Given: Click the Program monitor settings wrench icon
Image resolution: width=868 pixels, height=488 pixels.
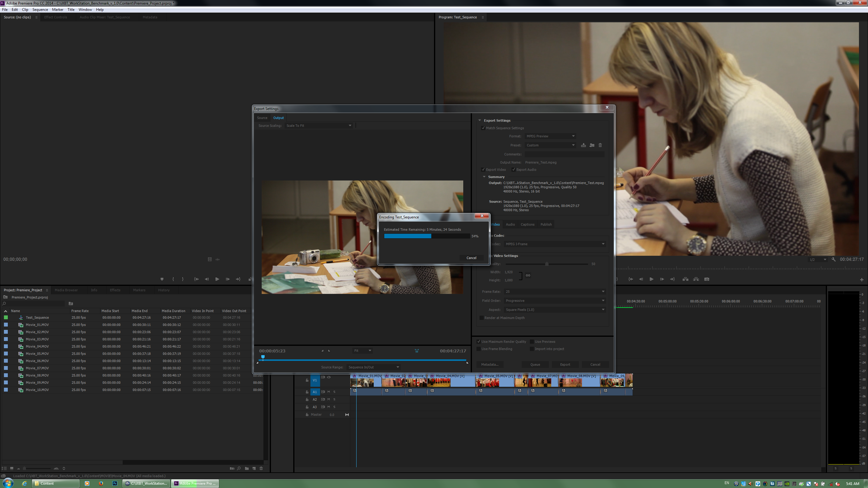Looking at the screenshot, I should (833, 259).
